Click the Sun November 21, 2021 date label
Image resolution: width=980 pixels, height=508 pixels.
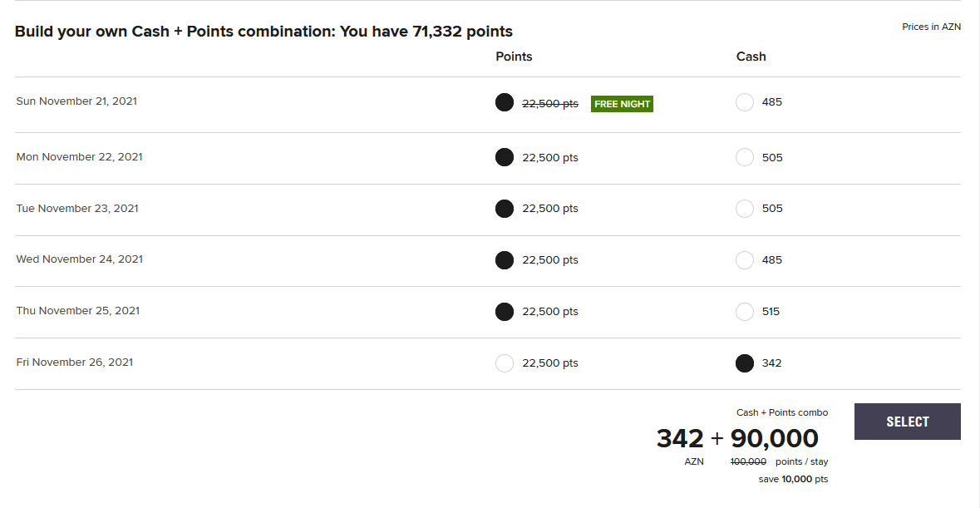76,101
